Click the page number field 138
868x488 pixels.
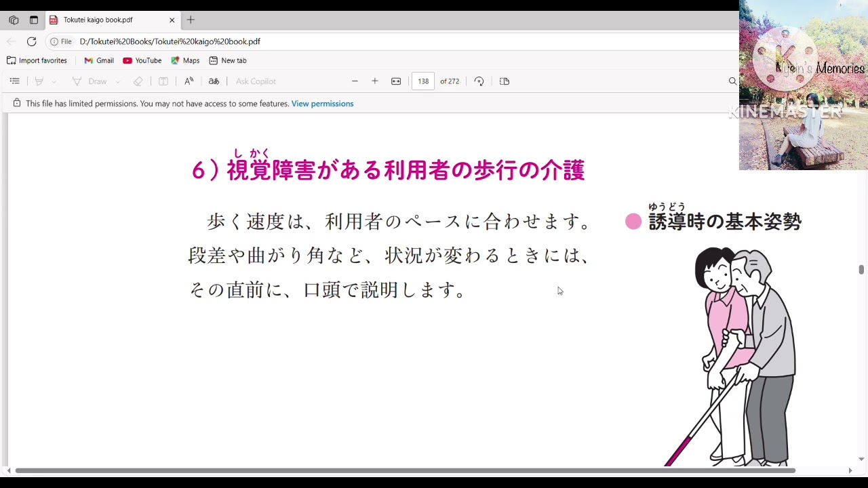pos(423,81)
